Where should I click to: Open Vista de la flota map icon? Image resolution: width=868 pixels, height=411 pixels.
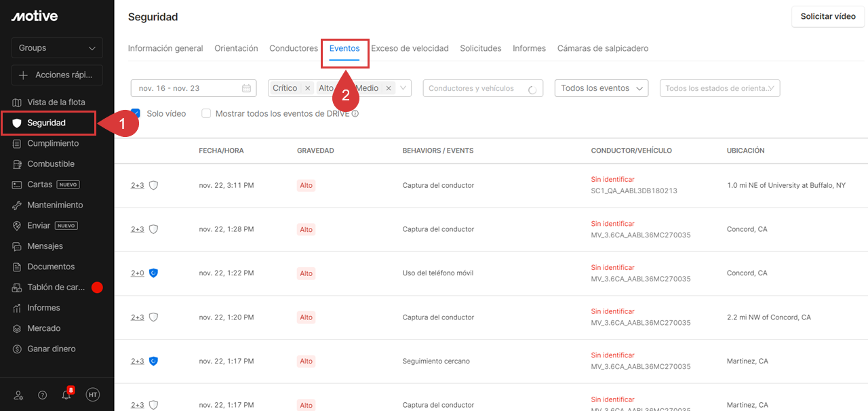pyautogui.click(x=18, y=102)
